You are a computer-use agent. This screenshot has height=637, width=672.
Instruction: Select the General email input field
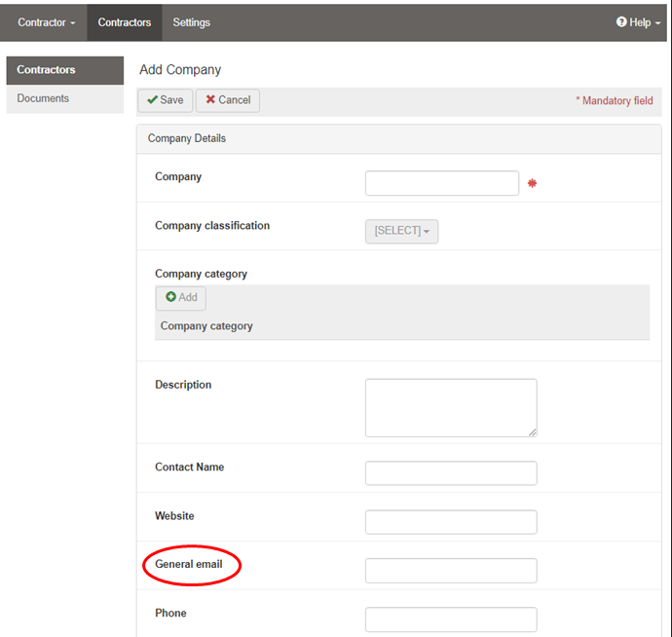point(450,571)
